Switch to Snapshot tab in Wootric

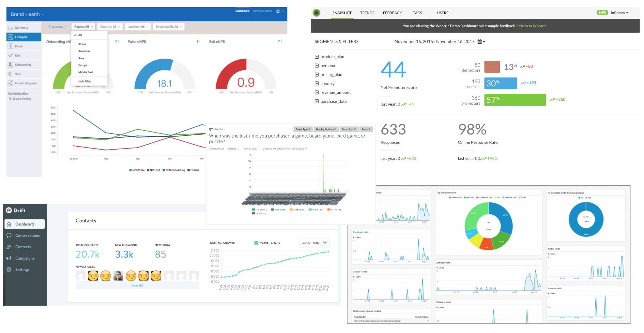(x=342, y=13)
